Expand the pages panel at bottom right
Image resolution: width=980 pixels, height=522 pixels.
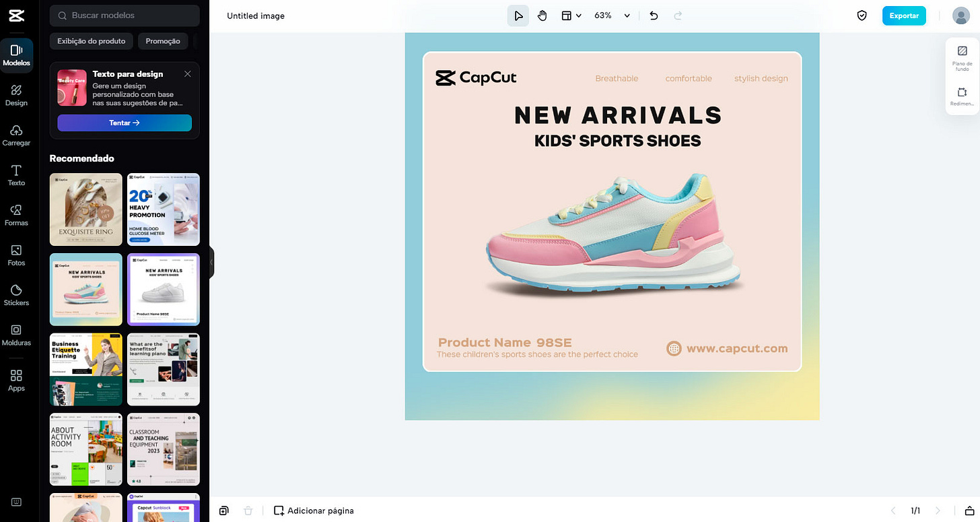pos(970,511)
